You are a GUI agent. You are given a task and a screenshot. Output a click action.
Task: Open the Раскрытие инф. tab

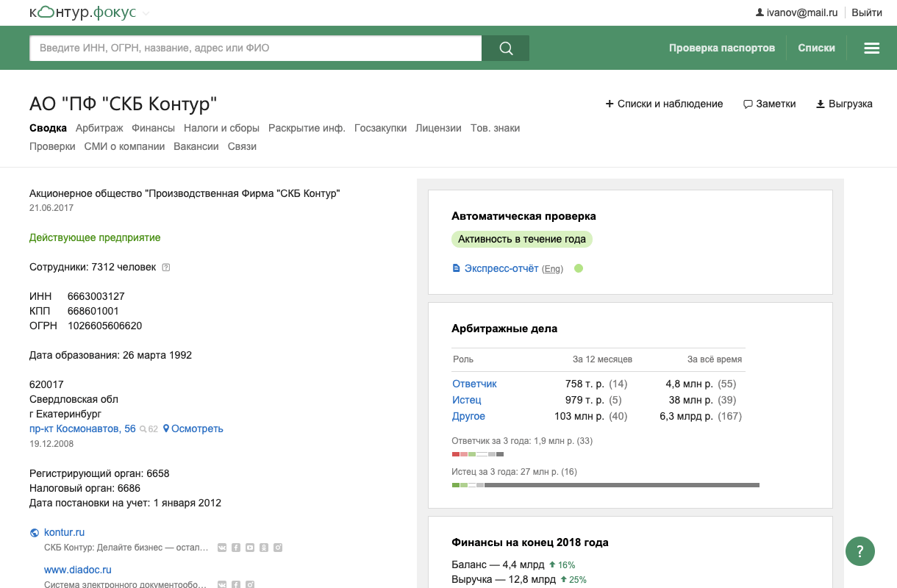(307, 128)
